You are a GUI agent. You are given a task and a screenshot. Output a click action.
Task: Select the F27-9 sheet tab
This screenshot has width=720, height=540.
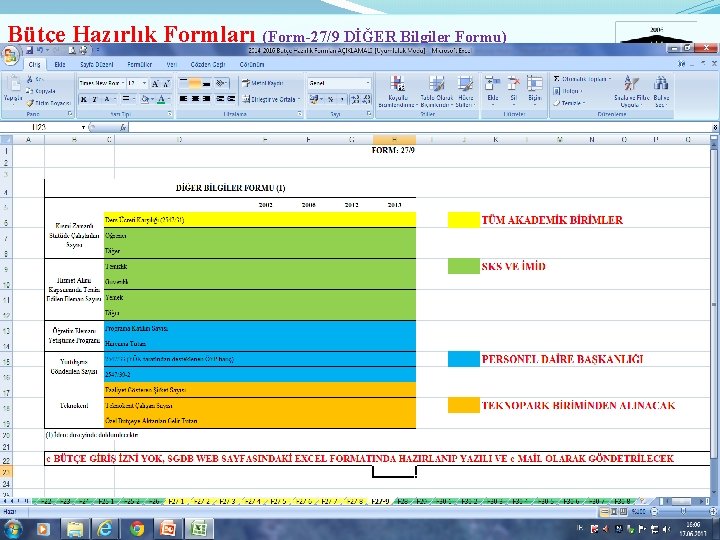pos(380,501)
